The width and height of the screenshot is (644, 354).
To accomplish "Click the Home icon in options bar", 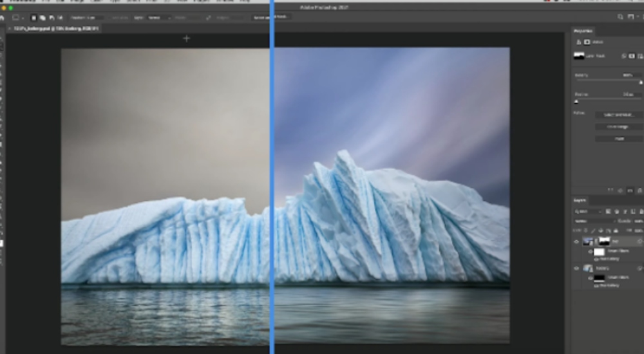I will pyautogui.click(x=3, y=17).
